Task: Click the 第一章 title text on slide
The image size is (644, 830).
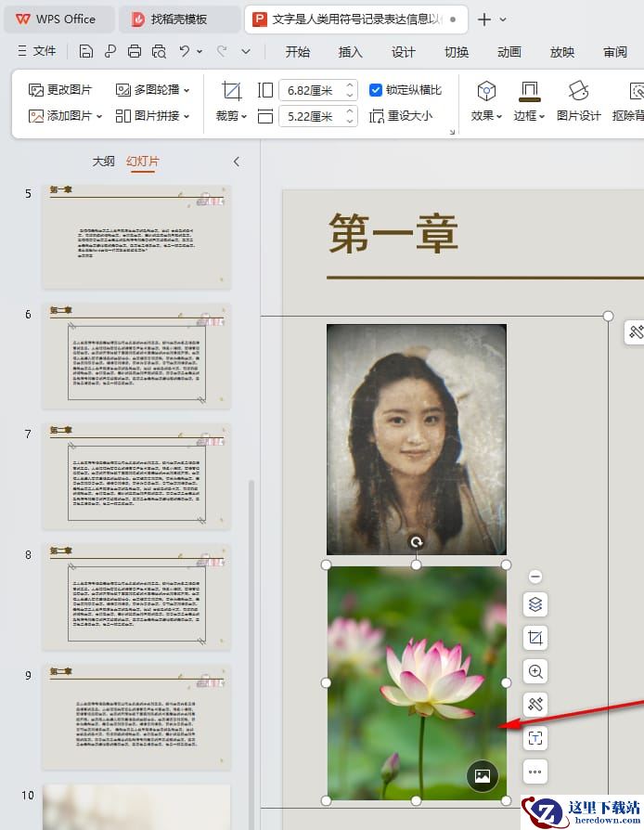Action: click(x=393, y=233)
